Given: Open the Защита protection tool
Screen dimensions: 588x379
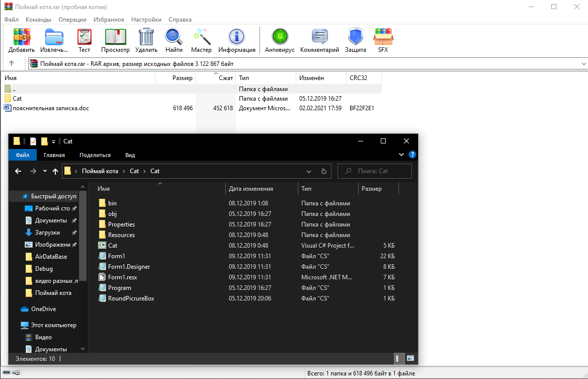Looking at the screenshot, I should tap(355, 40).
